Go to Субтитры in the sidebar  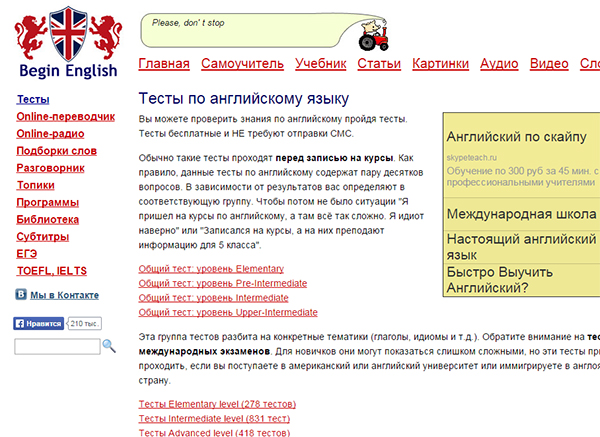pyautogui.click(x=46, y=236)
